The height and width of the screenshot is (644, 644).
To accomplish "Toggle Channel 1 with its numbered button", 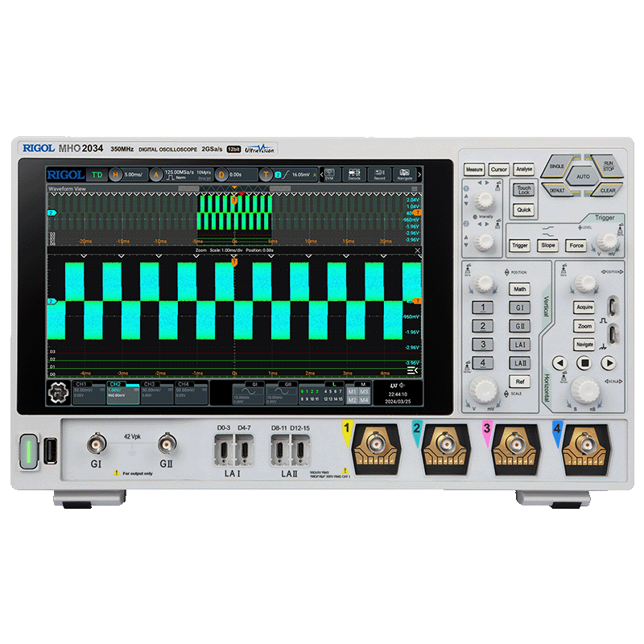I will (x=483, y=308).
